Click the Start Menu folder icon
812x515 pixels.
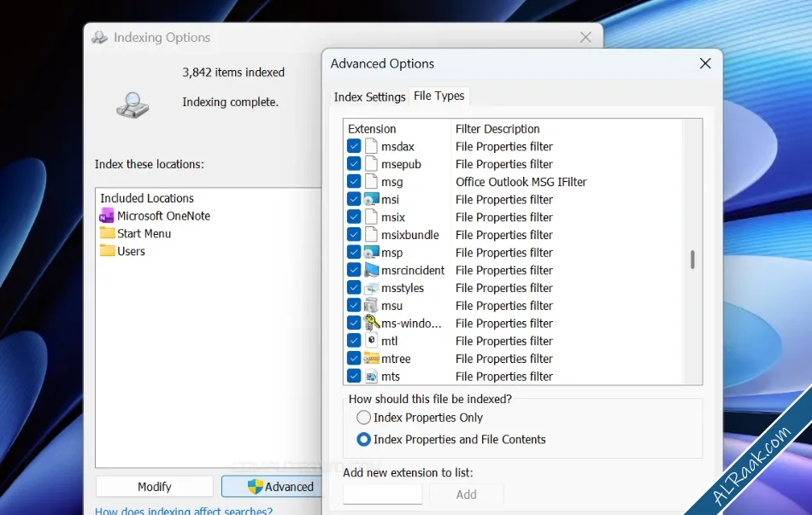107,233
